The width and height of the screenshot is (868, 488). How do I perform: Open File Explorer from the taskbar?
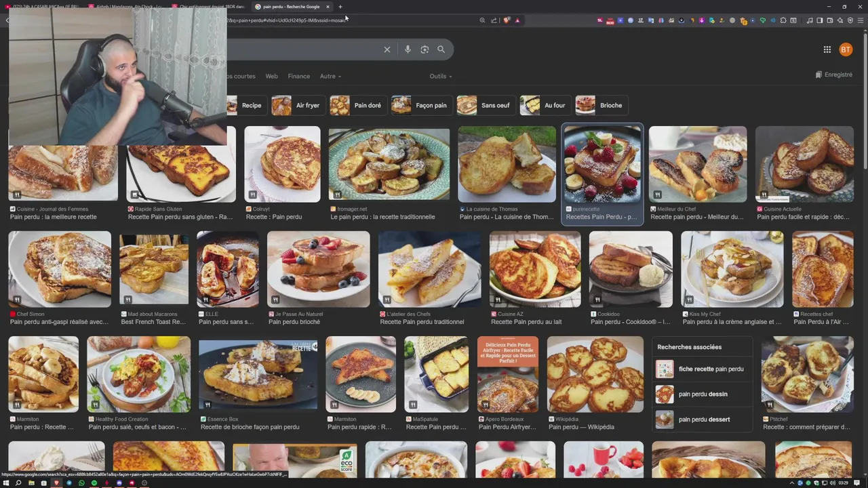tap(31, 483)
